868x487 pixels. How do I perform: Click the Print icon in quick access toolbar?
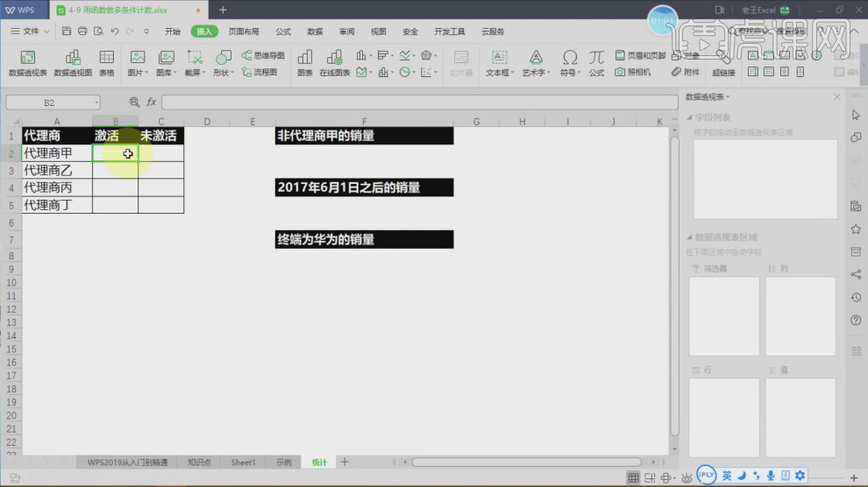pyautogui.click(x=82, y=31)
